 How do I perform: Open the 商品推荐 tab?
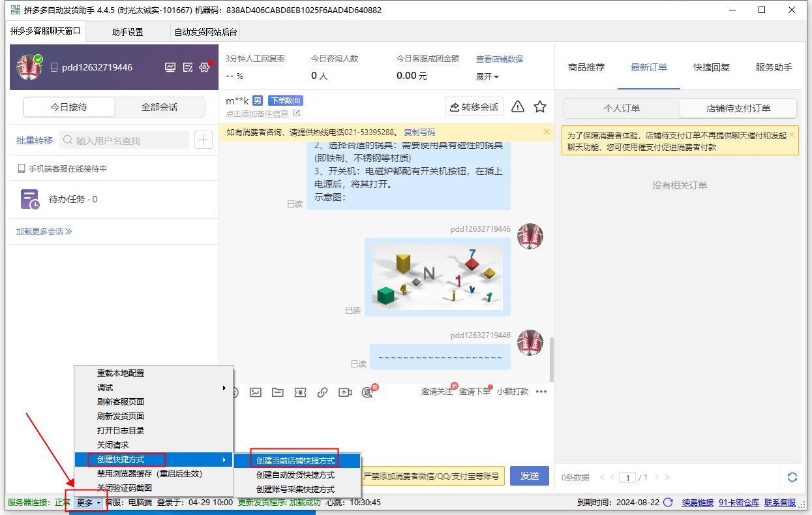586,67
